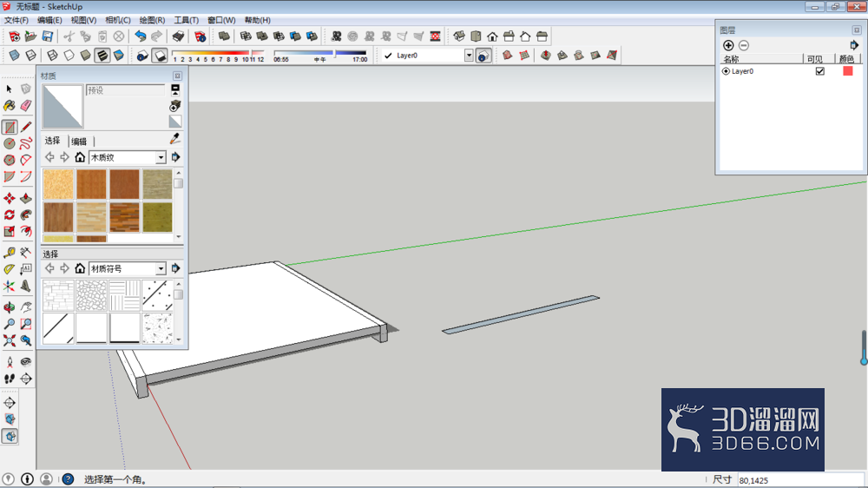Select the arrow Select tool
This screenshot has height=488, width=868.
(10, 89)
